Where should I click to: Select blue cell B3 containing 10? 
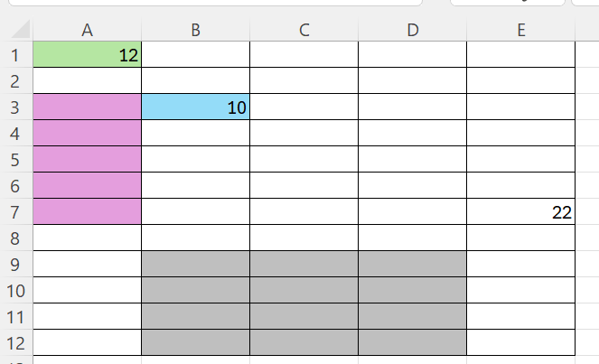195,107
